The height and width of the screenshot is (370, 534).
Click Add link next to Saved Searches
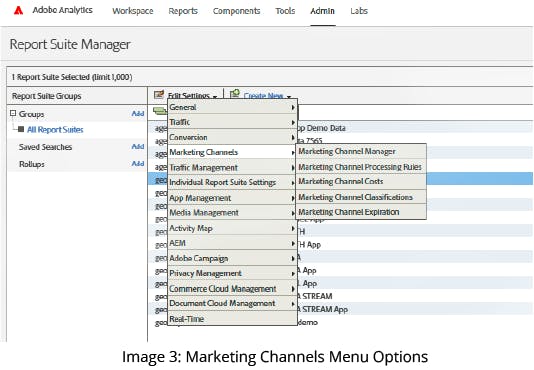[x=138, y=147]
